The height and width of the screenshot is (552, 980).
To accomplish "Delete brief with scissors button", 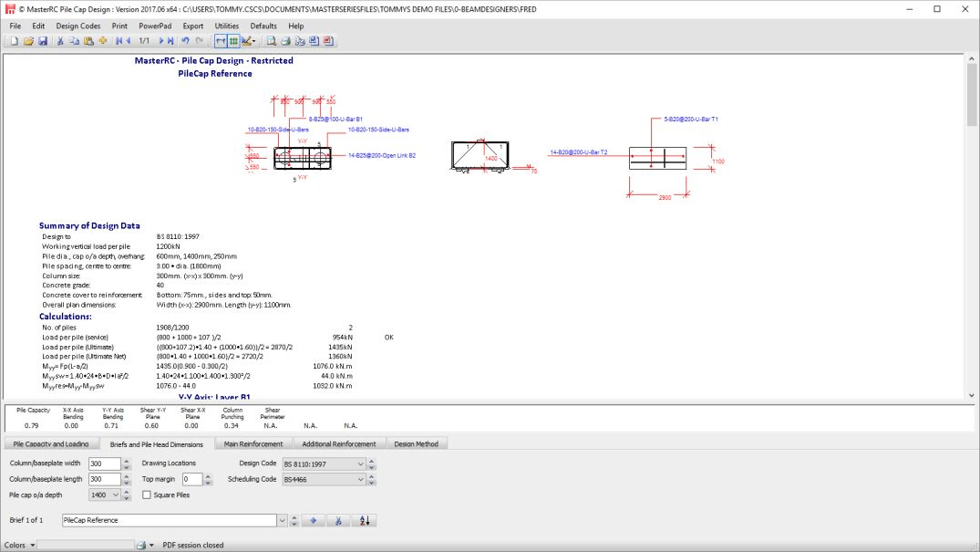I will click(x=338, y=521).
